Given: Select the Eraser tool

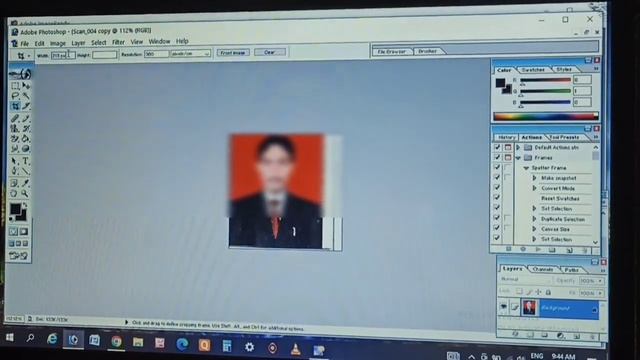Looking at the screenshot, I should (x=15, y=139).
